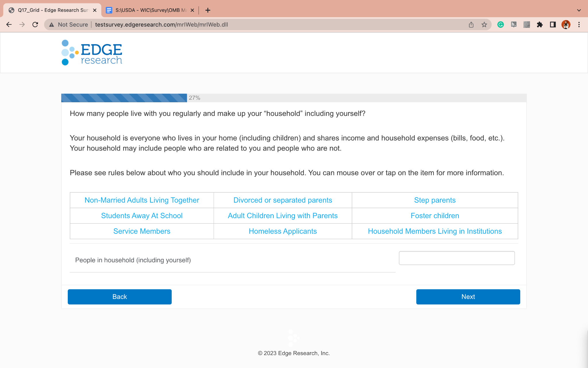Open Grammarly extension icon
588x368 pixels.
(500, 25)
